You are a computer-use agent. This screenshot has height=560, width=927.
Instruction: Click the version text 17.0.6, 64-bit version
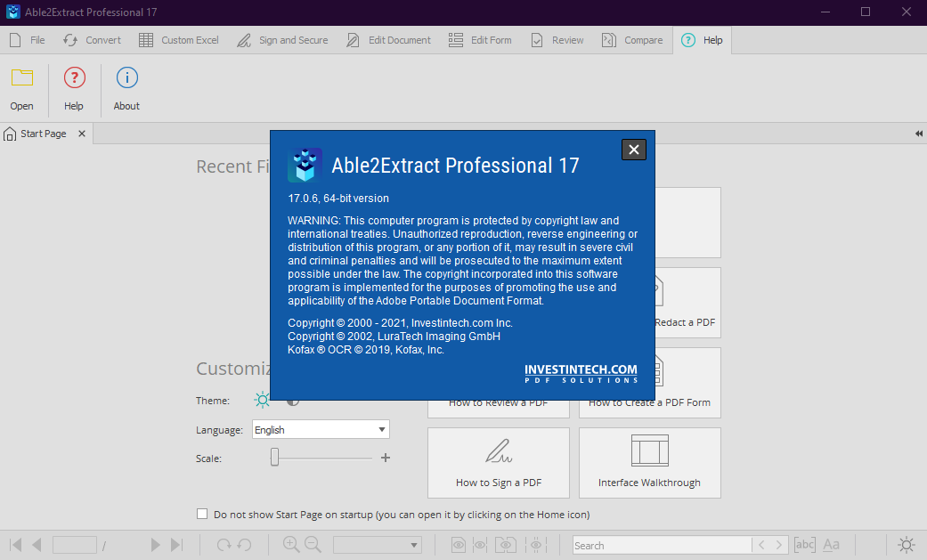(x=338, y=199)
